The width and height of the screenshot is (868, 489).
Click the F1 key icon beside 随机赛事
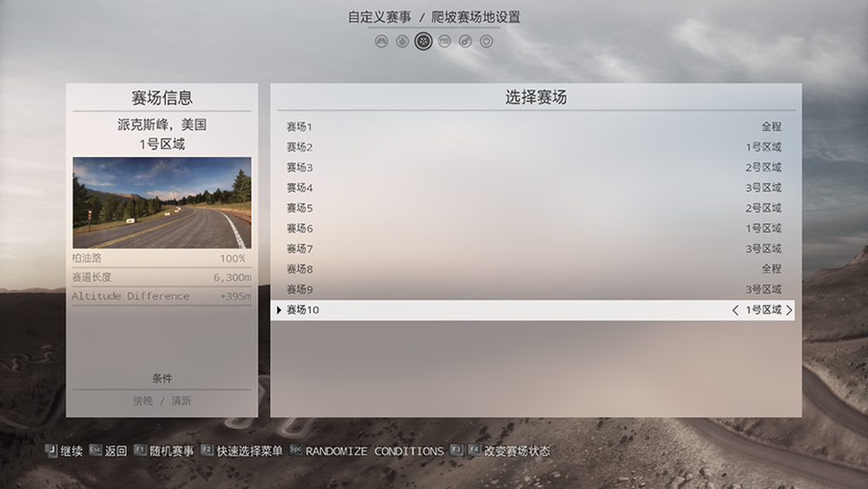click(140, 450)
